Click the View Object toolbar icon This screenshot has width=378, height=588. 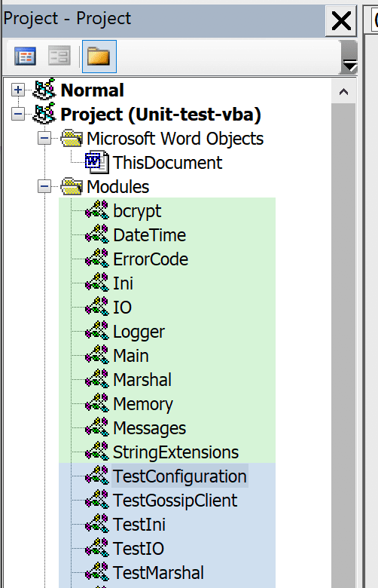click(59, 57)
